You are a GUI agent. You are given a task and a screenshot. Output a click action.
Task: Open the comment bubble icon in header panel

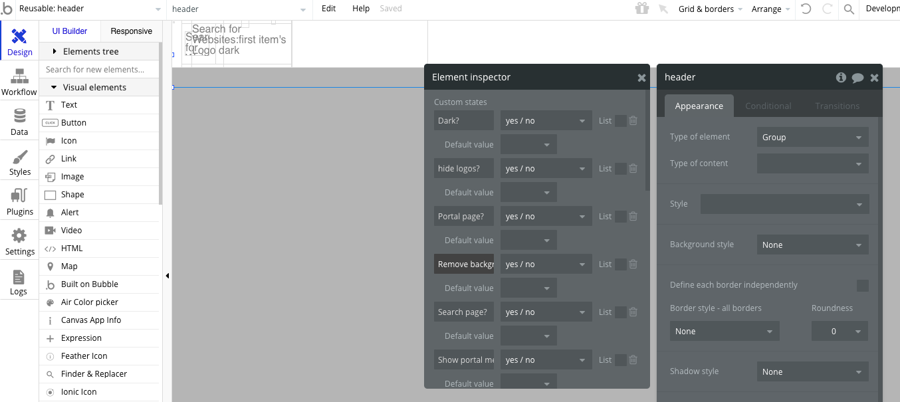(x=857, y=77)
